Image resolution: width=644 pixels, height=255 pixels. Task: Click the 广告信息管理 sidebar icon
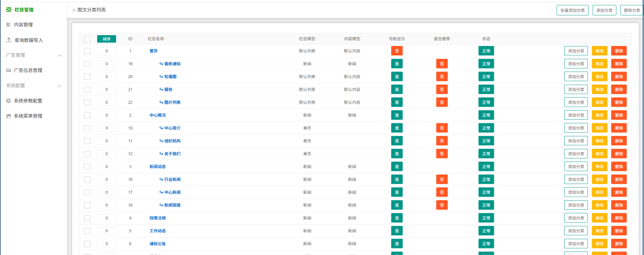(x=8, y=70)
